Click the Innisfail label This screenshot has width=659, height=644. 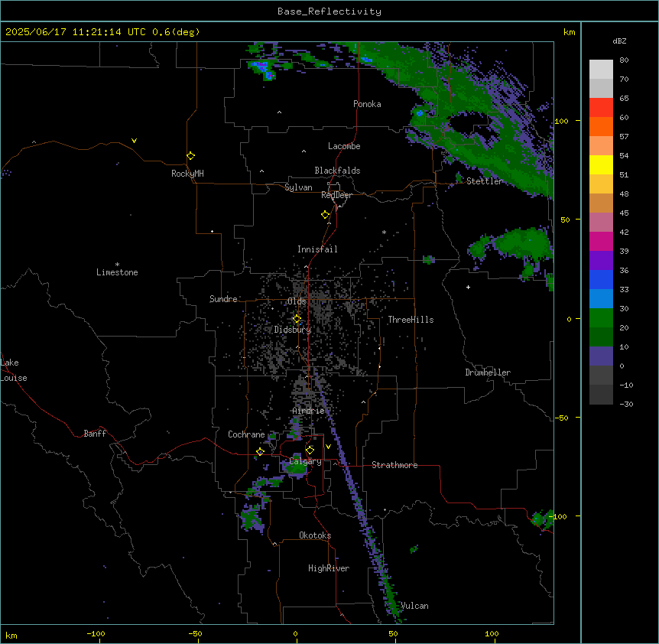tap(317, 249)
